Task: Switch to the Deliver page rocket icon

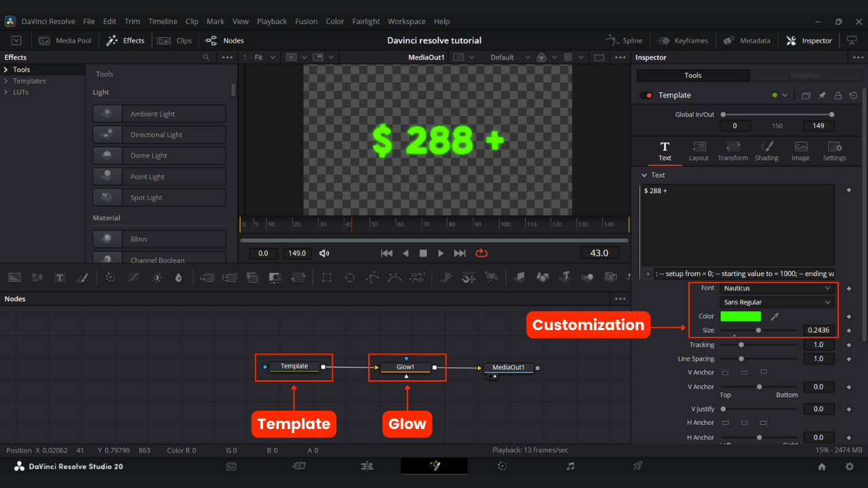Action: 637,466
